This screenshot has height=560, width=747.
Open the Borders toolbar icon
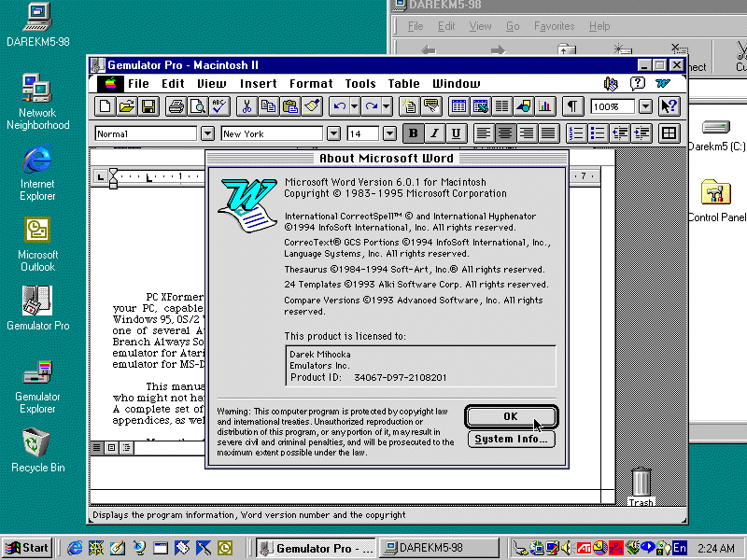[669, 133]
